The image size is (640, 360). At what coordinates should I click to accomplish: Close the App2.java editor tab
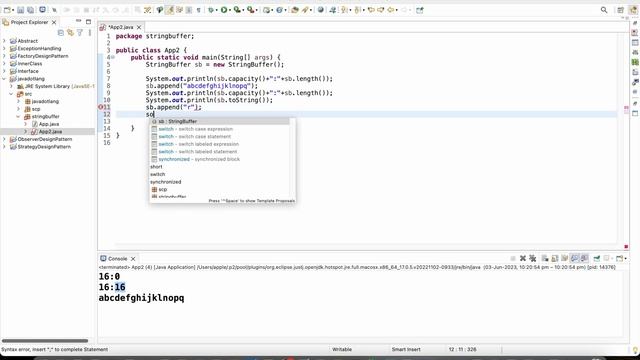(x=139, y=27)
